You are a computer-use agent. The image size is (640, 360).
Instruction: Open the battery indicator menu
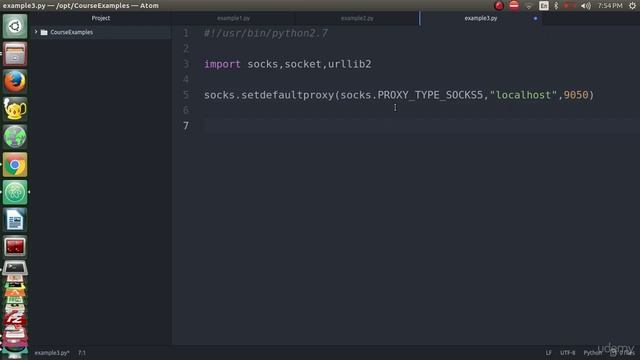pos(569,6)
